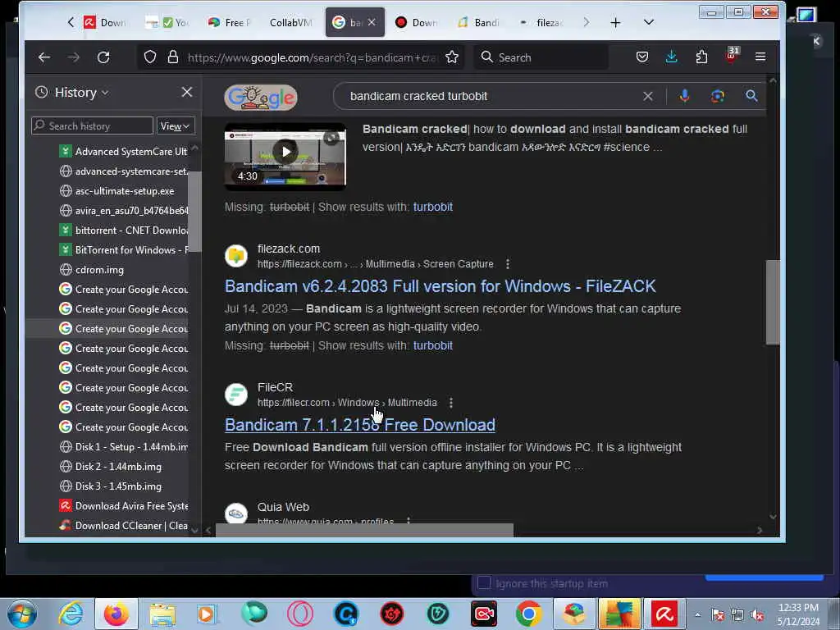Open BitTorrent for Windows history entry
The height and width of the screenshot is (630, 840).
click(x=123, y=250)
